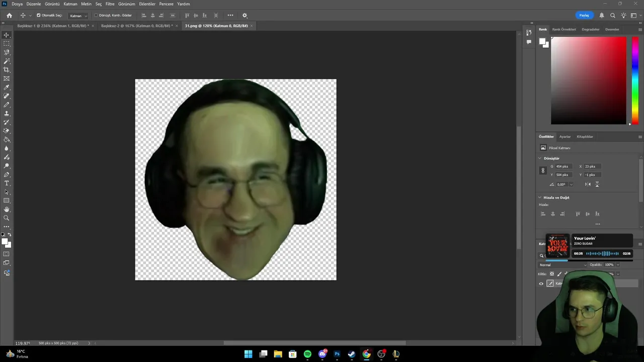Select the Lasso tool
Image resolution: width=644 pixels, height=362 pixels.
click(7, 52)
